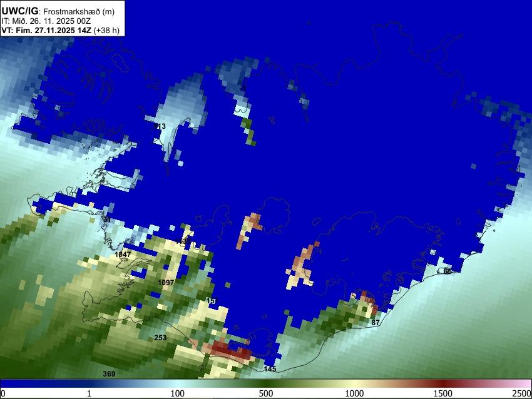Click the color scale tick label '1000'
Screen dimensions: 532x399
354,393
